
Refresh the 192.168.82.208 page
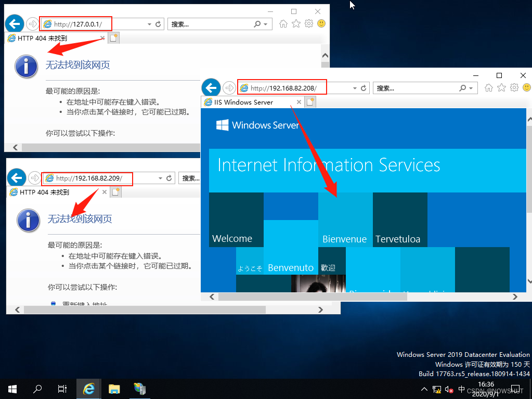point(364,88)
